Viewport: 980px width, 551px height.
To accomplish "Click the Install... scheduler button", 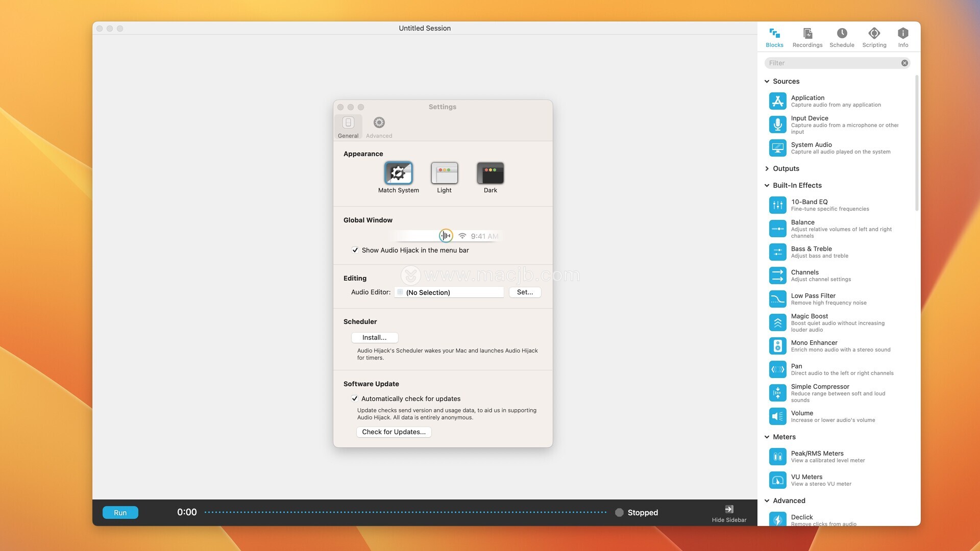I will pos(374,338).
